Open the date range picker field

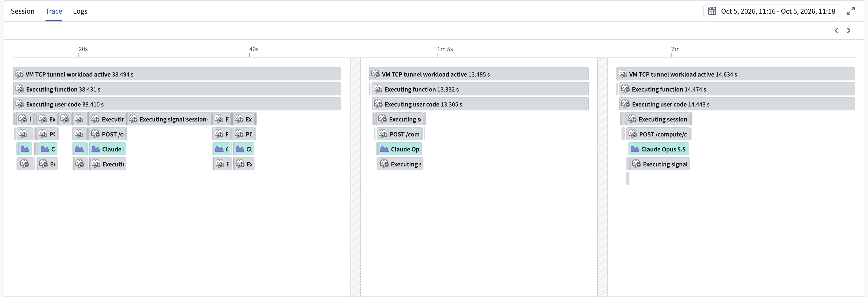coord(771,11)
